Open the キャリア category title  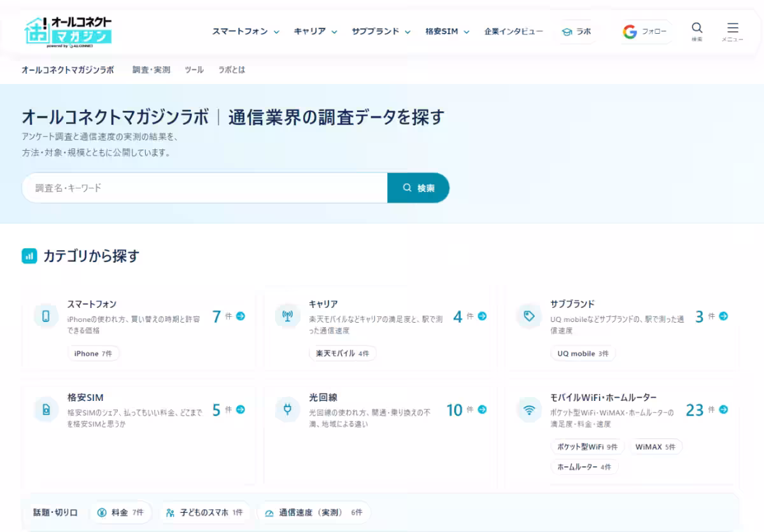(323, 304)
